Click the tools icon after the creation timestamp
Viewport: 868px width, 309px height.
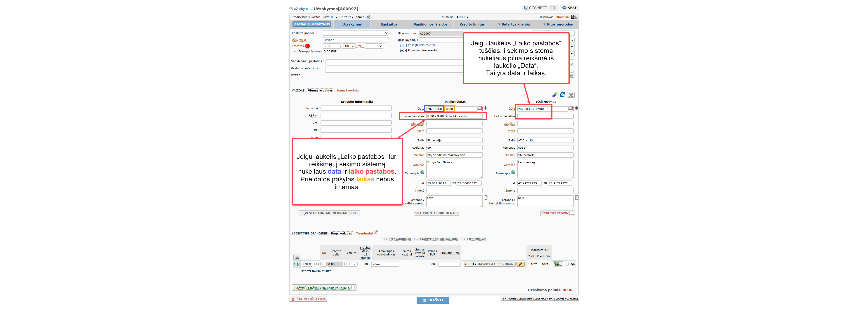[x=369, y=17]
